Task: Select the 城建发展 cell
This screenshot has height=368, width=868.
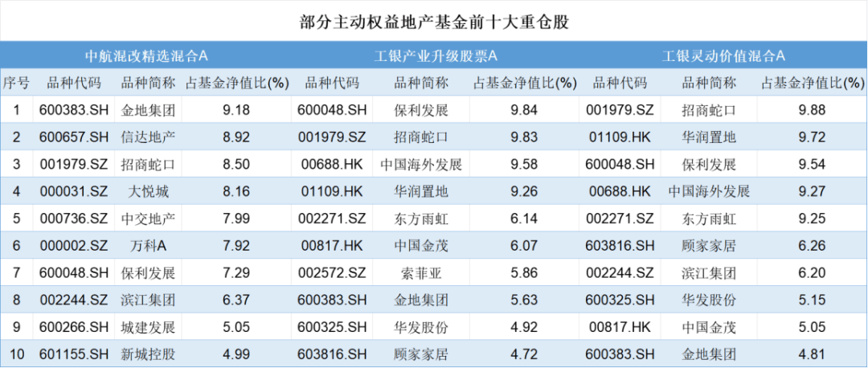Action: (x=148, y=328)
